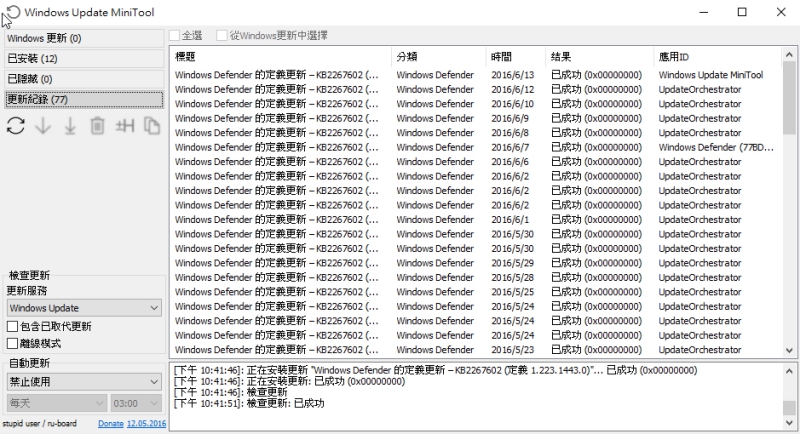Minimize the Windows Update MiniTool window
The height and width of the screenshot is (434, 800).
tap(704, 12)
